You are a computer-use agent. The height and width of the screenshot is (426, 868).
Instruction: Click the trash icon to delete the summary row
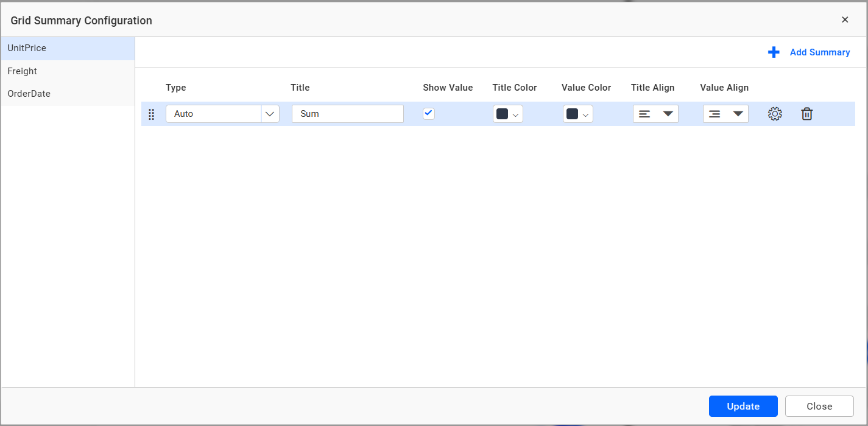pos(806,114)
